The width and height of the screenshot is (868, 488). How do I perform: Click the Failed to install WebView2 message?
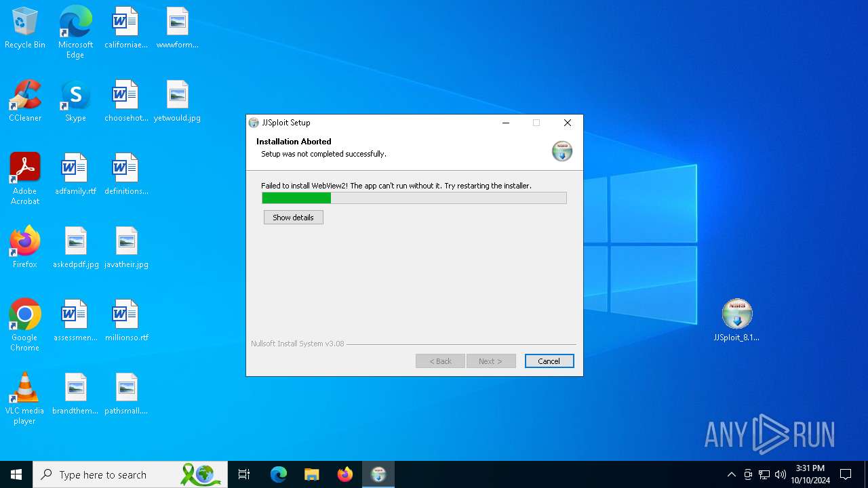pos(396,186)
